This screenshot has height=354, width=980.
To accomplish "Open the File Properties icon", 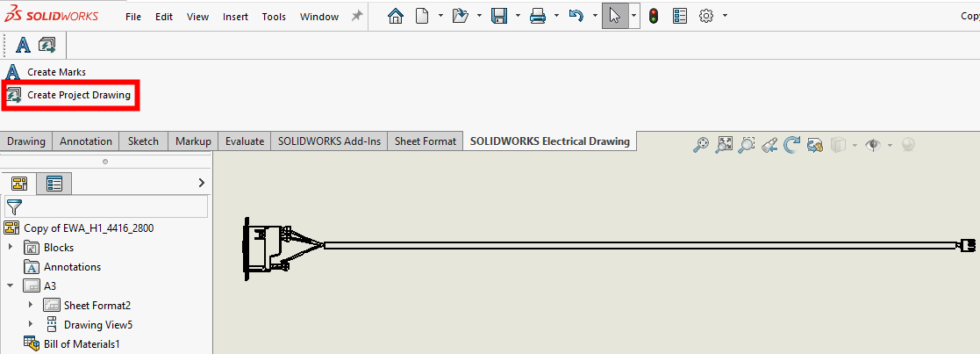I will [680, 16].
